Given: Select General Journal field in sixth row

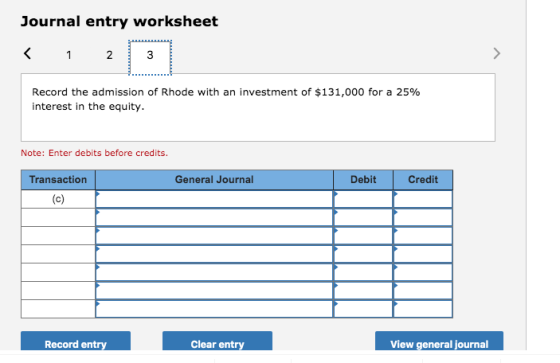Looking at the screenshot, I should click(214, 290).
